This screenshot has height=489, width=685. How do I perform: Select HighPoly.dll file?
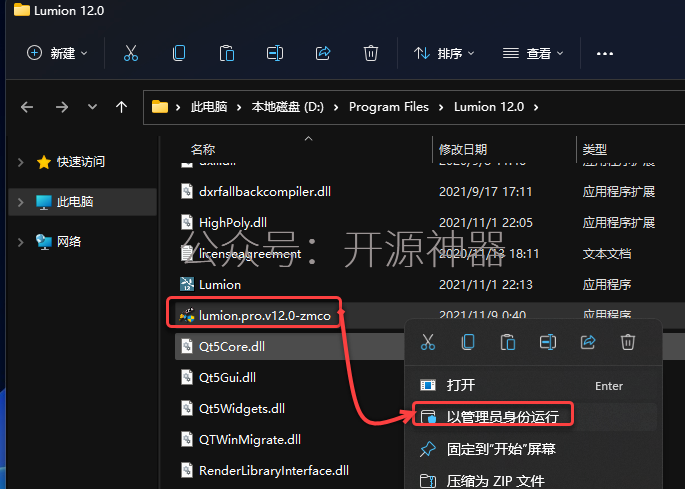click(232, 222)
